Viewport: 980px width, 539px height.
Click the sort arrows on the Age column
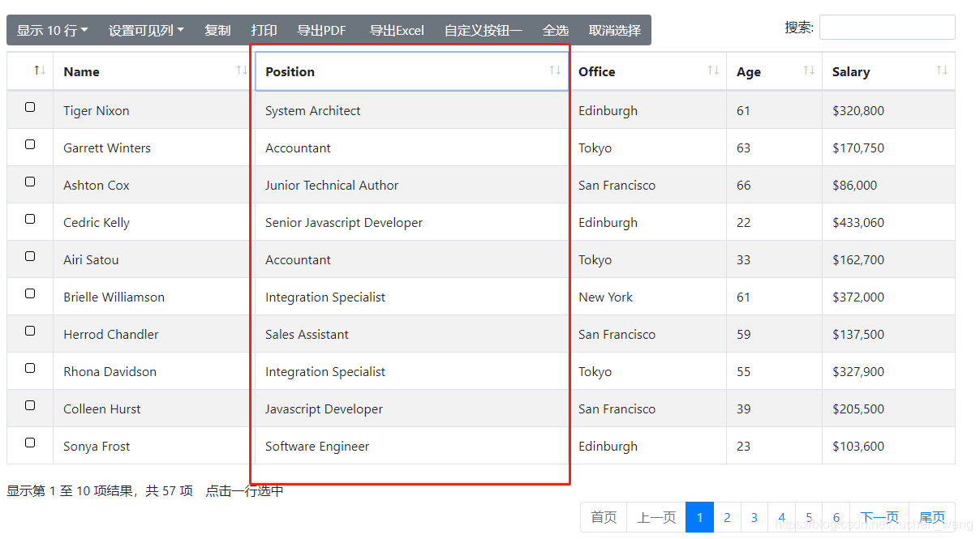(x=808, y=71)
